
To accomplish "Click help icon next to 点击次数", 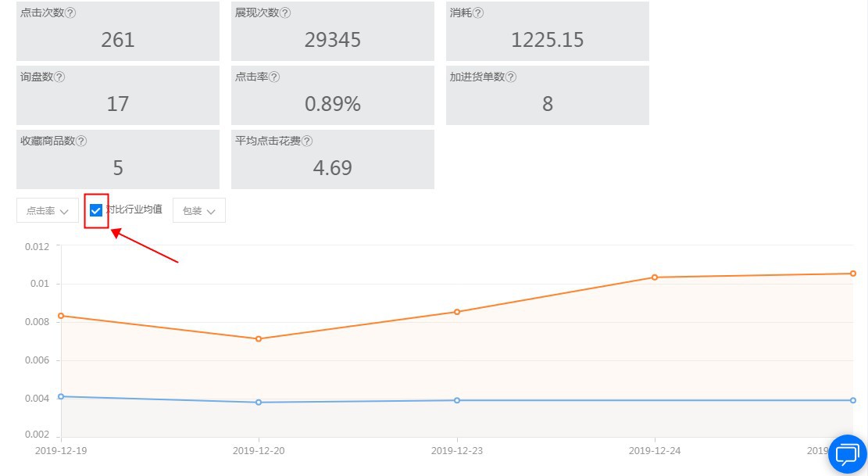I will 71,13.
